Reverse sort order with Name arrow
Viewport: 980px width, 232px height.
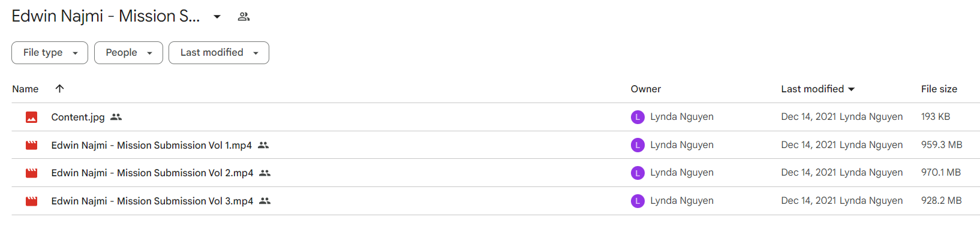coord(59,89)
